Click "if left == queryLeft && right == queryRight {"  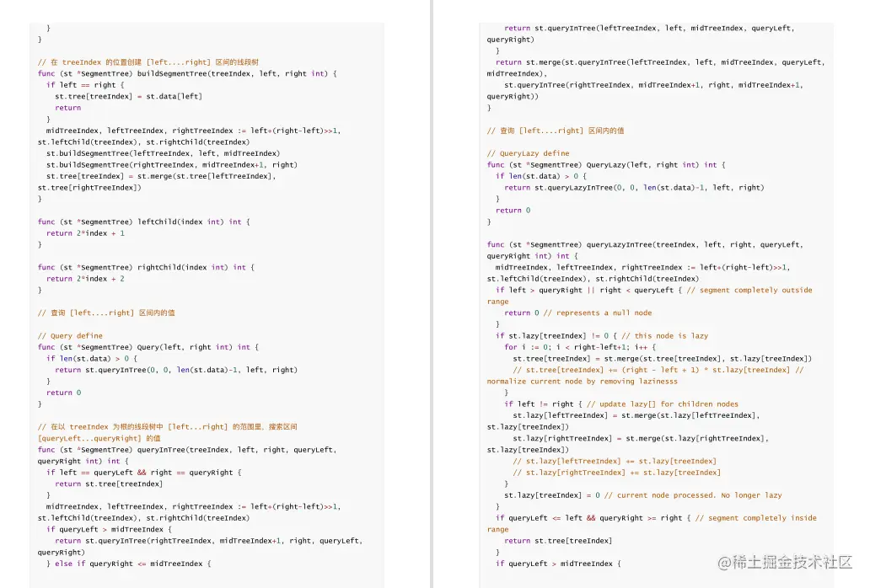[143, 473]
